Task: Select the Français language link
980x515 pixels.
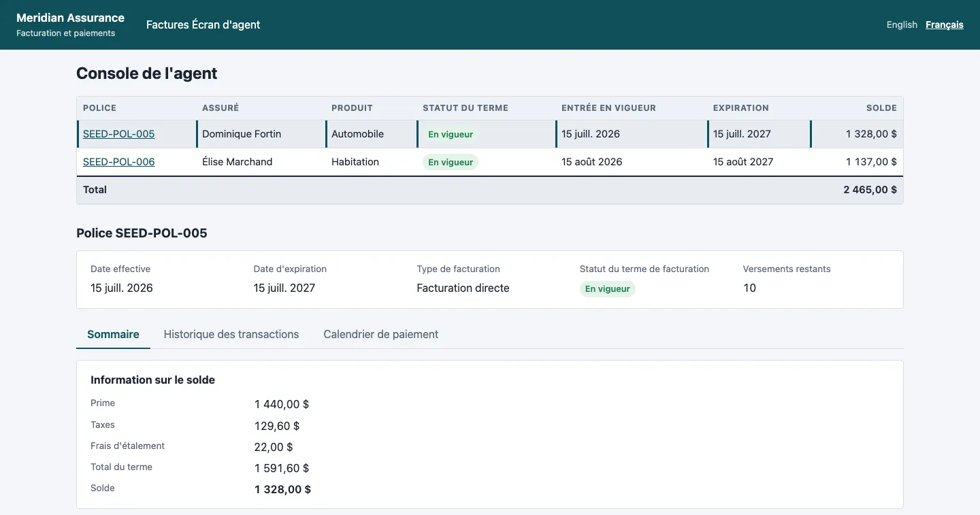Action: pyautogui.click(x=945, y=24)
